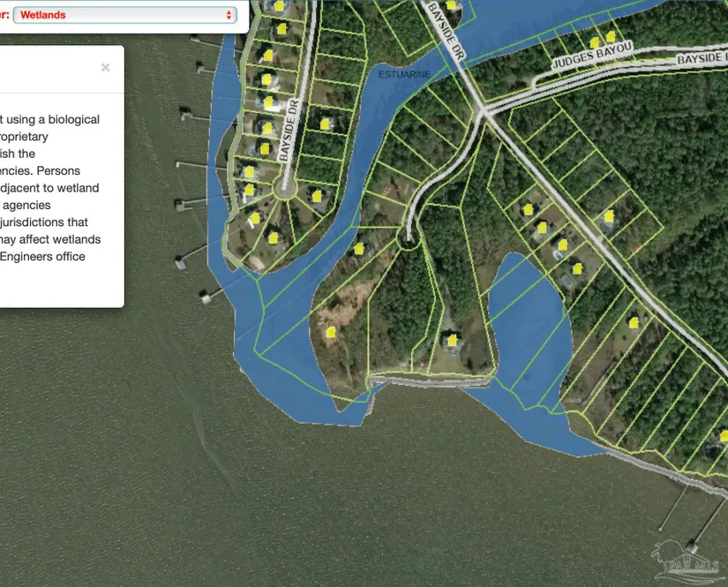Image resolution: width=728 pixels, height=587 pixels.
Task: Click the cul-de-sac circle ending Bayside Dr
Action: [x=285, y=188]
